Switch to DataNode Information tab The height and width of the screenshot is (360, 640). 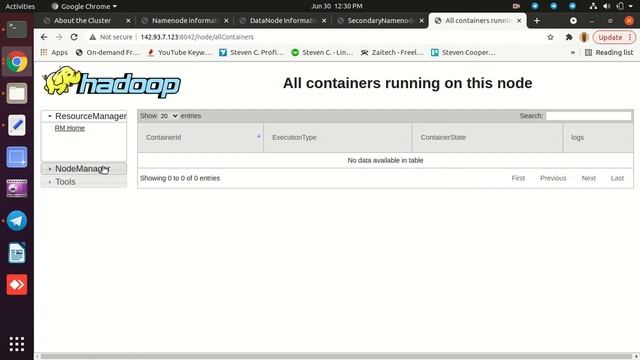[282, 20]
